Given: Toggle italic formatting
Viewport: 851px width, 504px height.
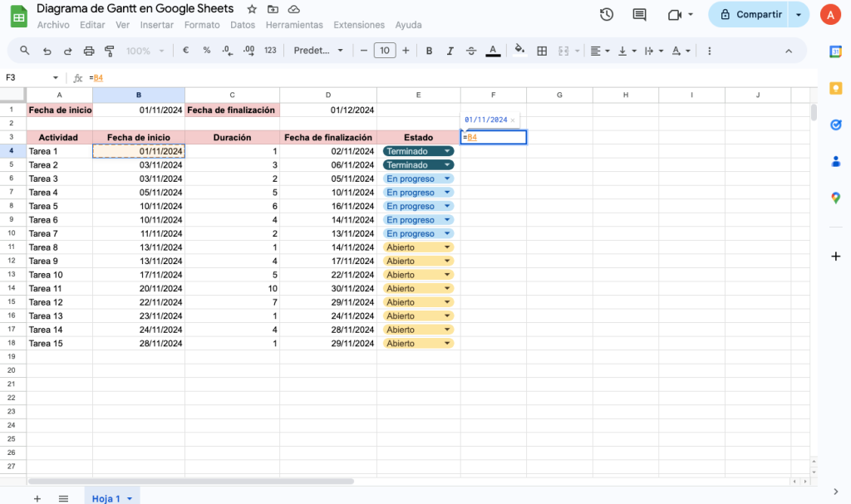Looking at the screenshot, I should point(450,51).
